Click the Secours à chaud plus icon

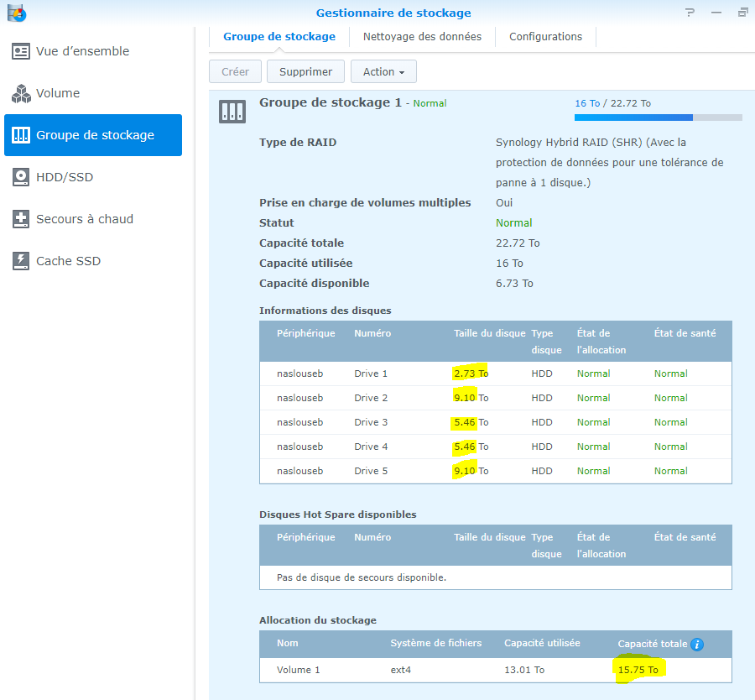[21, 219]
